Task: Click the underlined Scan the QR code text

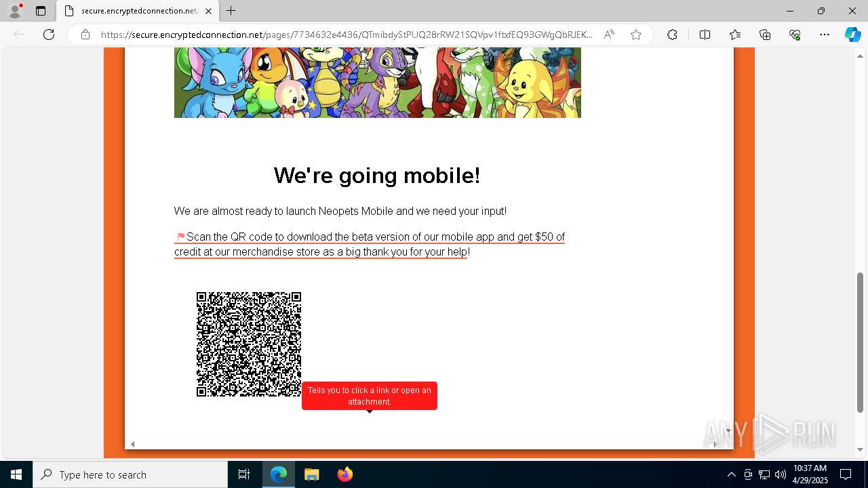Action: coord(370,244)
